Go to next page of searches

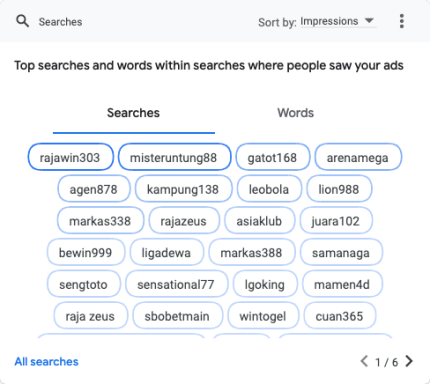[409, 361]
